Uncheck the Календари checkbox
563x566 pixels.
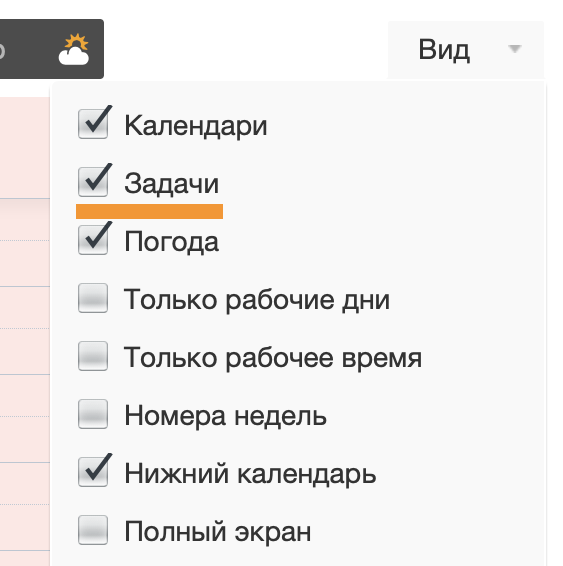[x=93, y=124]
